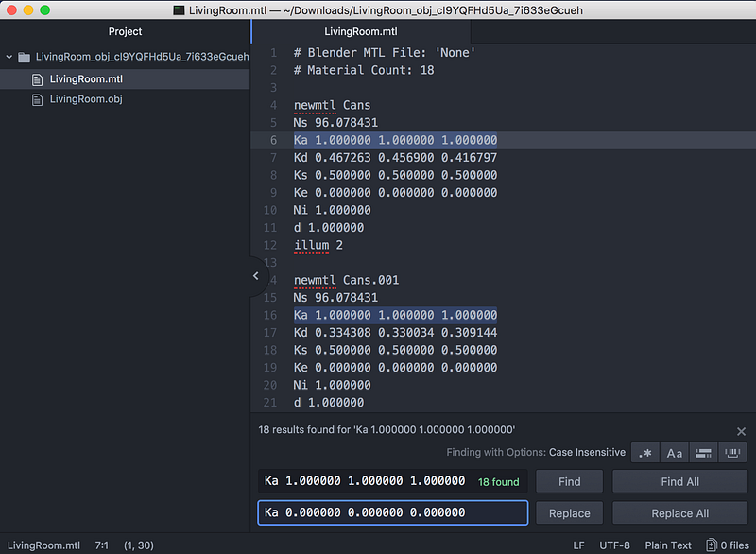Focus the replace input with Ka 0.000000

tap(392, 512)
